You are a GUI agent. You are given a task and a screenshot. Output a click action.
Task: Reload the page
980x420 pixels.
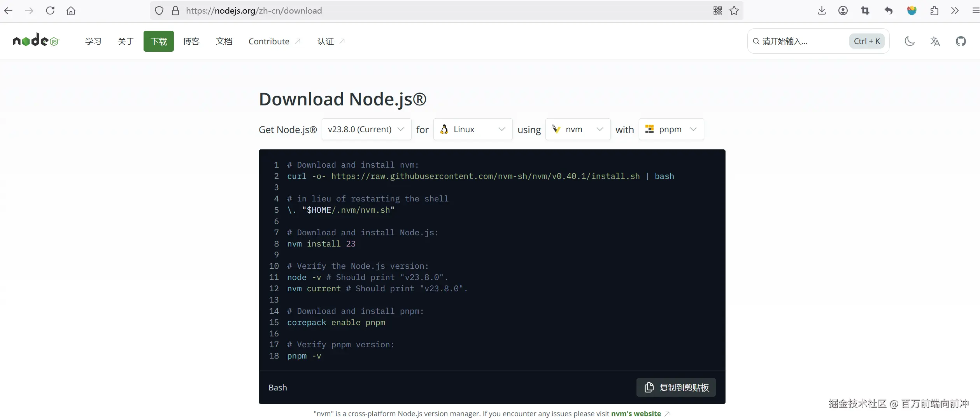50,10
